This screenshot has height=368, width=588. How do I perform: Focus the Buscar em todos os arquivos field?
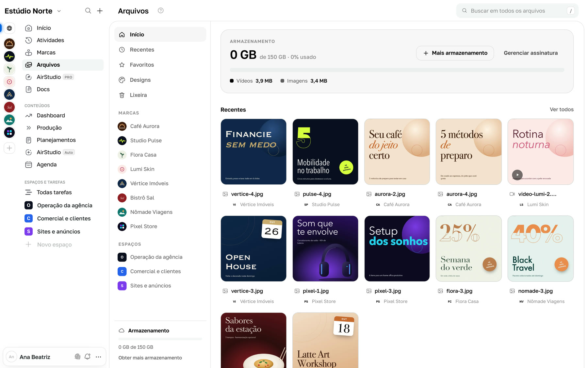(517, 11)
